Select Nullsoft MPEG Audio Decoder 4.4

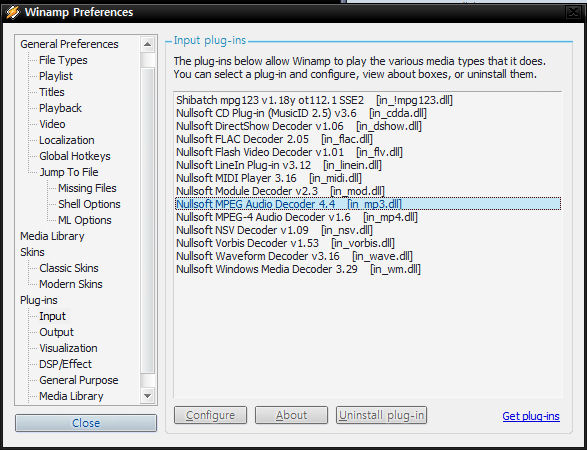pos(368,204)
